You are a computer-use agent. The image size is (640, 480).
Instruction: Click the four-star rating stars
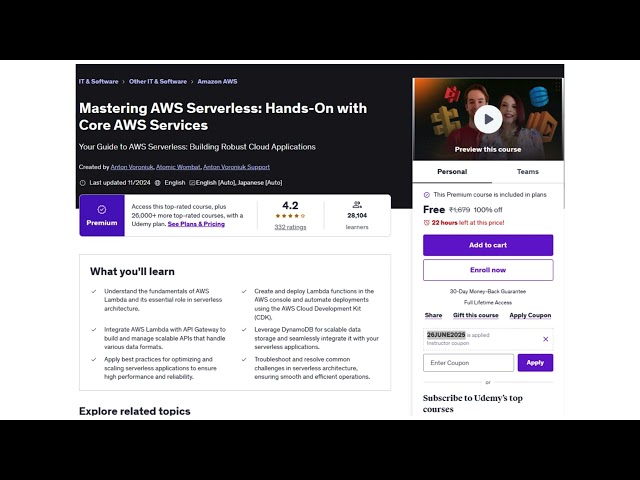[290, 216]
